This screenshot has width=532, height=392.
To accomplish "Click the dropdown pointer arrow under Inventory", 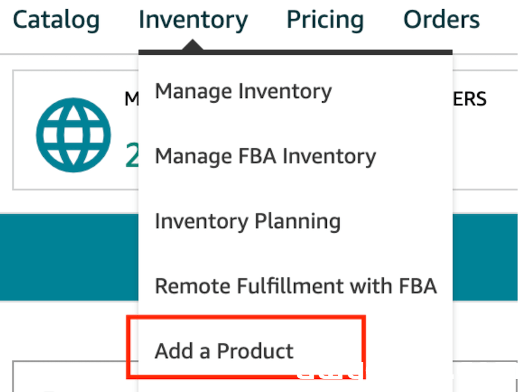I will tap(193, 45).
